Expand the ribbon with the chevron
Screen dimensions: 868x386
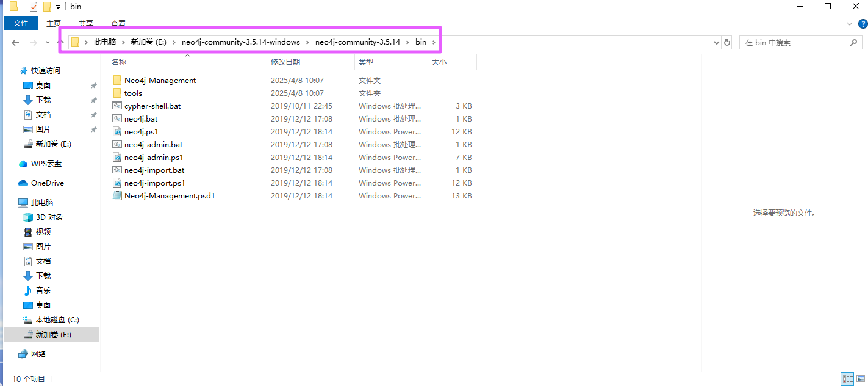pos(850,23)
